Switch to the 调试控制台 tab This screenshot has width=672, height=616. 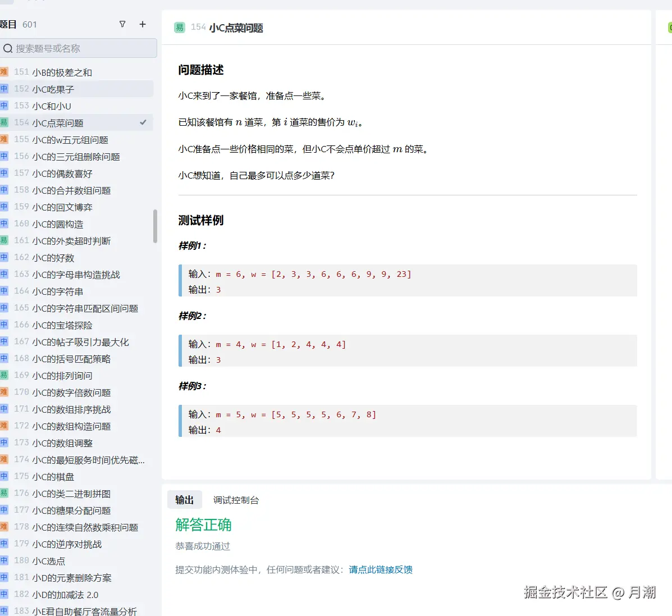236,500
